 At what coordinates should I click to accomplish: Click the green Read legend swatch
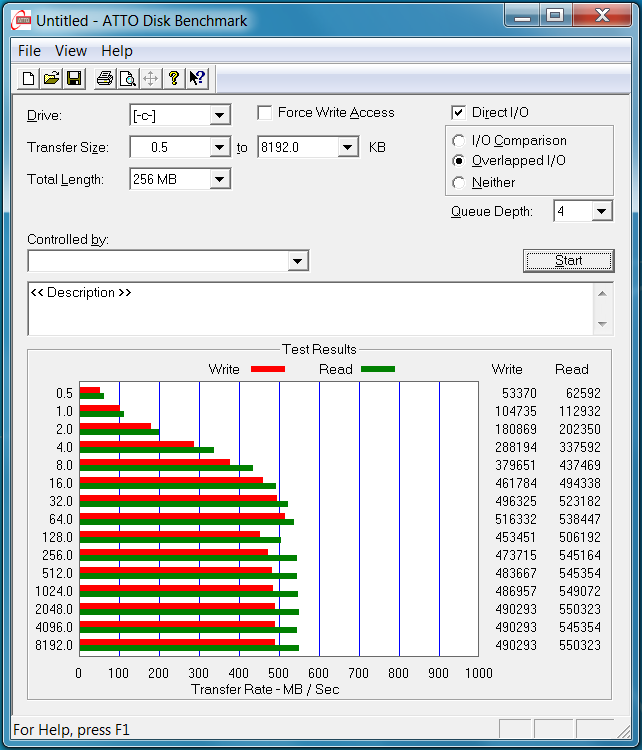coord(378,369)
